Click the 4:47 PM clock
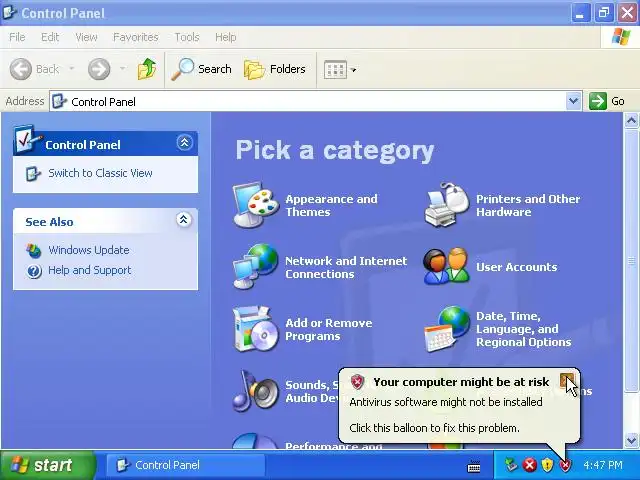This screenshot has height=480, width=640. point(603,465)
